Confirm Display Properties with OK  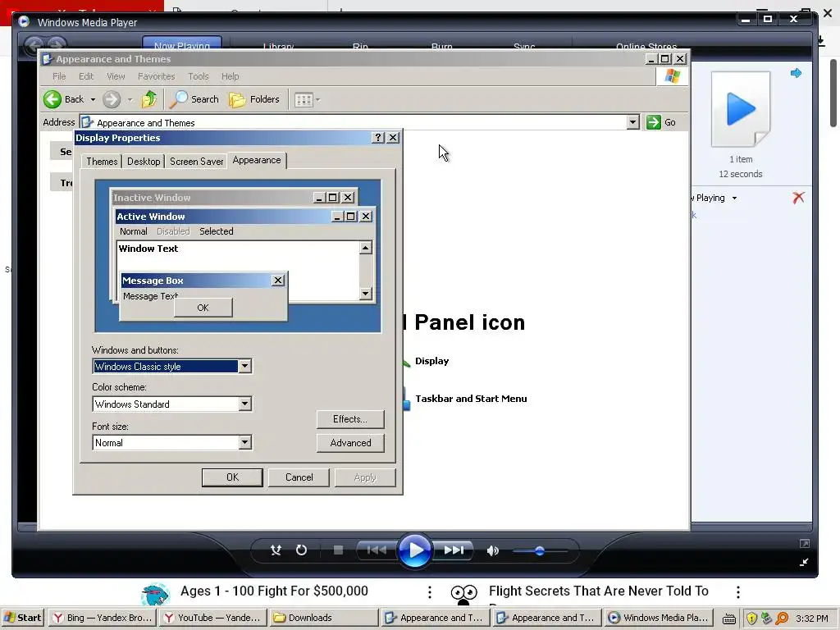[x=232, y=477]
